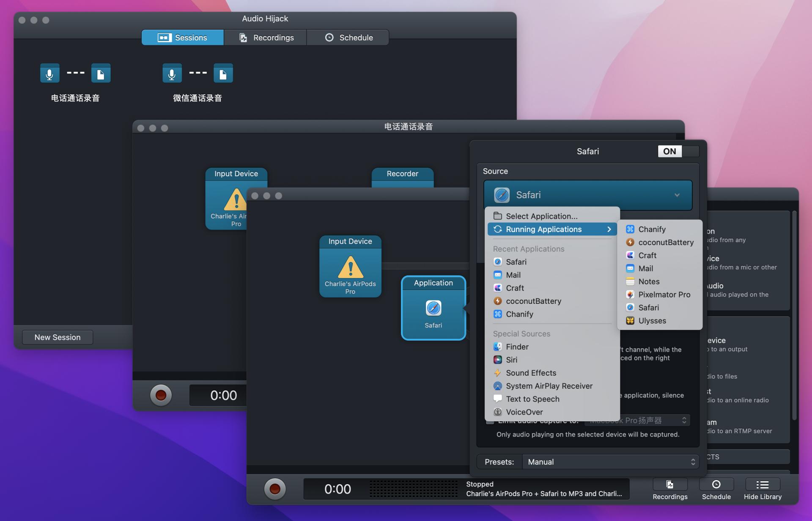Click the New Session button
The width and height of the screenshot is (812, 521).
(x=58, y=337)
